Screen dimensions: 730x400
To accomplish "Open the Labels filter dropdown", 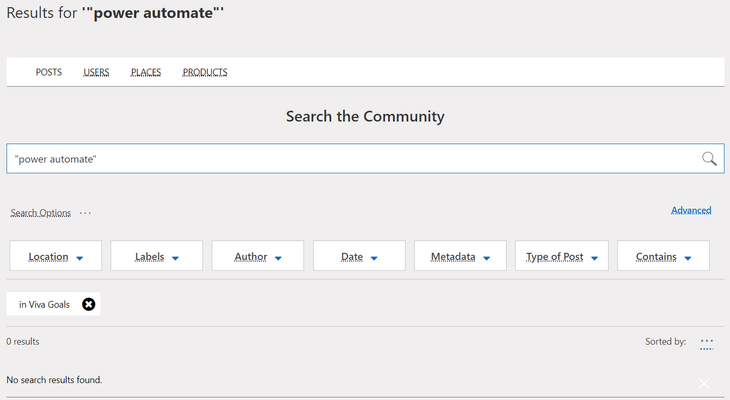I will (x=156, y=256).
